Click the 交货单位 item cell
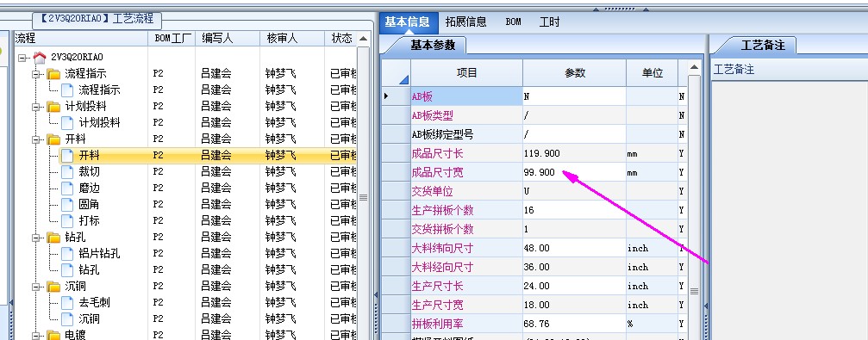The height and width of the screenshot is (340, 868). click(466, 191)
